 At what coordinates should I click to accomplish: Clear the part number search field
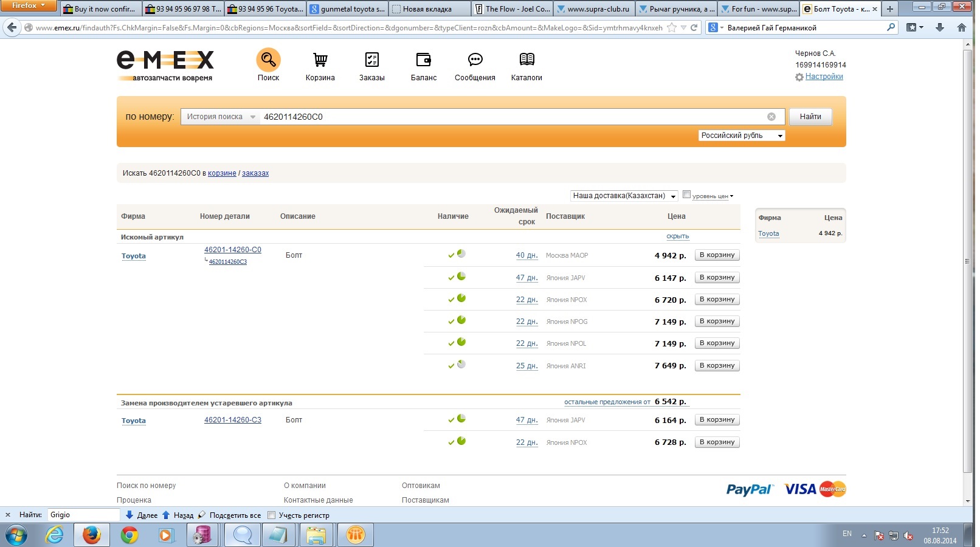(x=771, y=117)
